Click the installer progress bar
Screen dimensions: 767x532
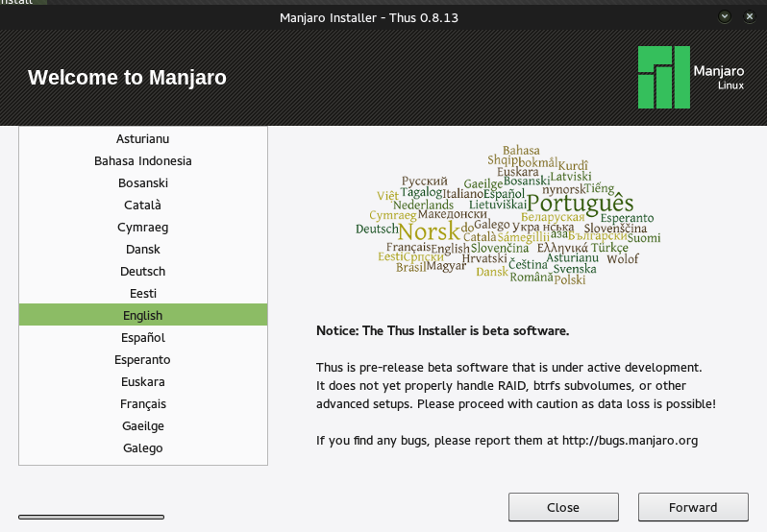tap(91, 517)
